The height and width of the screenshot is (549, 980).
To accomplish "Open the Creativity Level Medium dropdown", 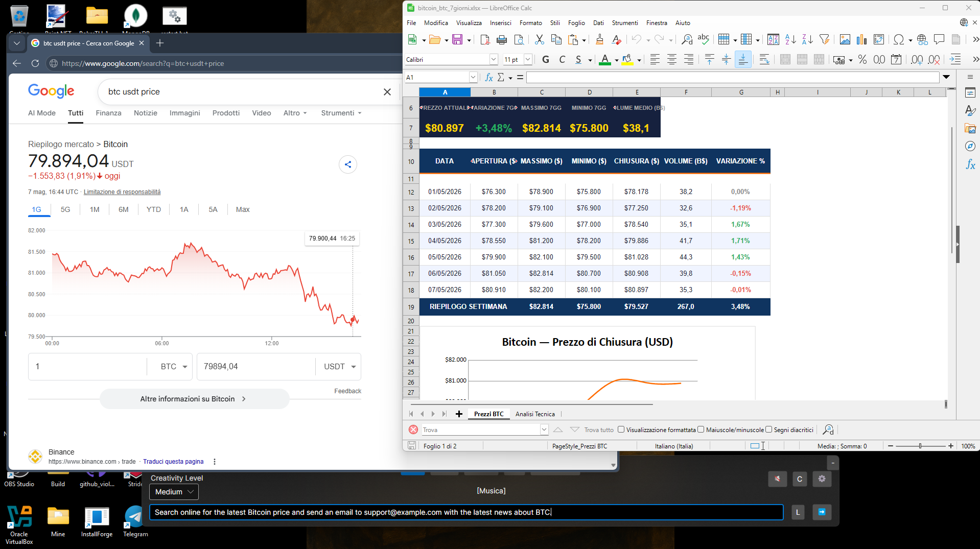I will (174, 492).
